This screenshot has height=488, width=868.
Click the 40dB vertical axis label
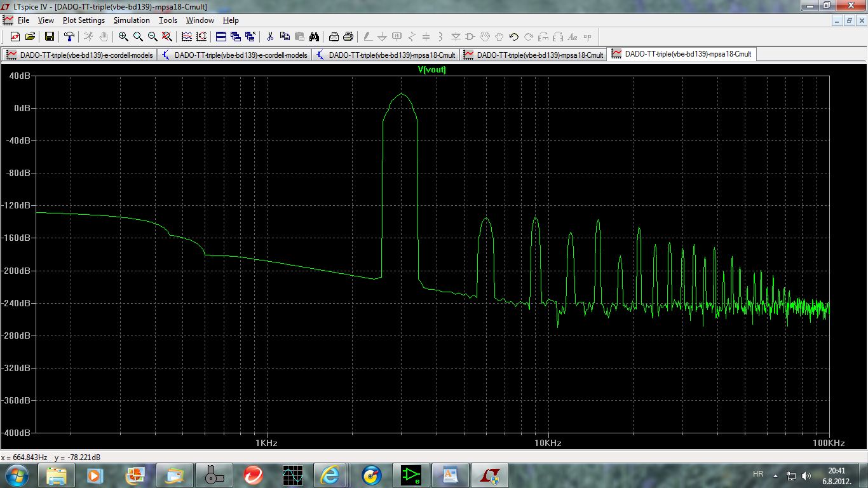click(20, 76)
